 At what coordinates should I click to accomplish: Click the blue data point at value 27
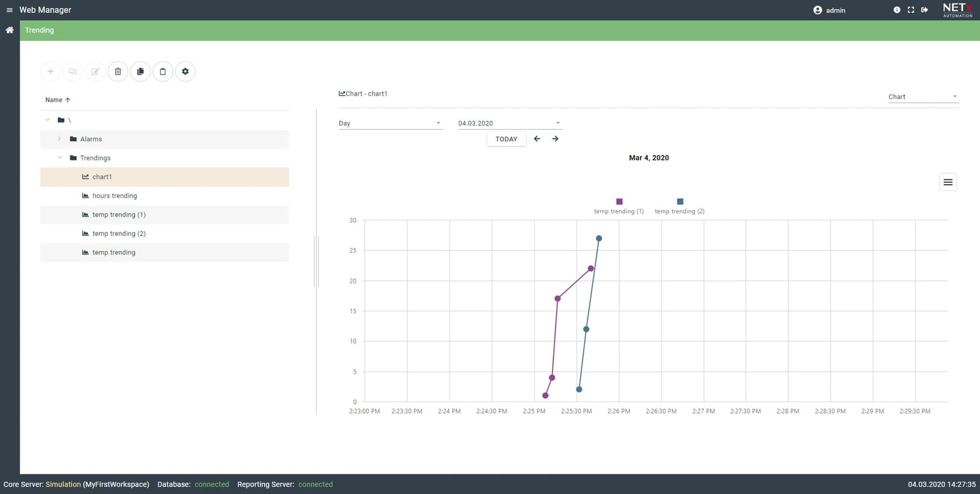pos(599,239)
